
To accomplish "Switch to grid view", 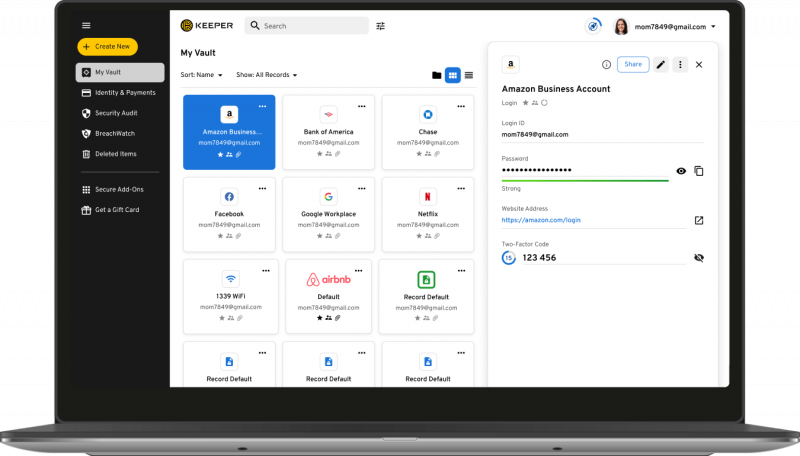I will click(453, 75).
